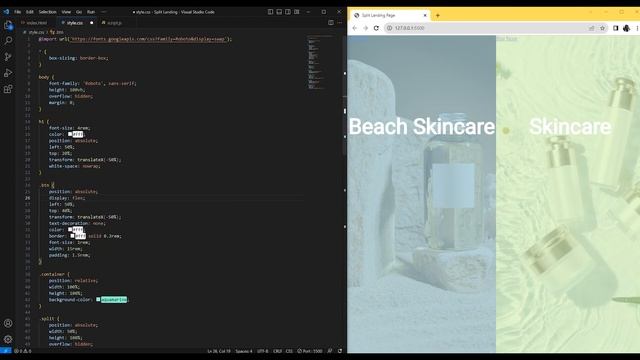This screenshot has width=640, height=360.
Task: Toggle the Panel layout icon
Action: tap(279, 12)
